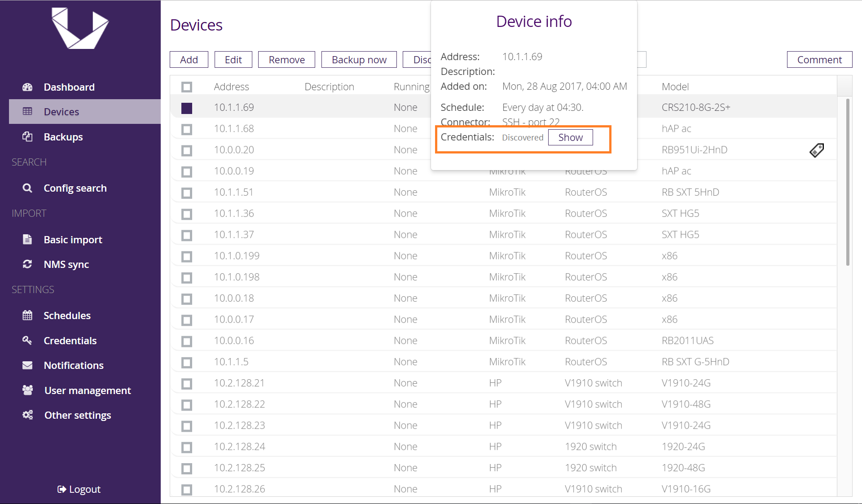Viewport: 862px width, 504px height.
Task: Click the Other settings gears icon
Action: click(x=27, y=415)
